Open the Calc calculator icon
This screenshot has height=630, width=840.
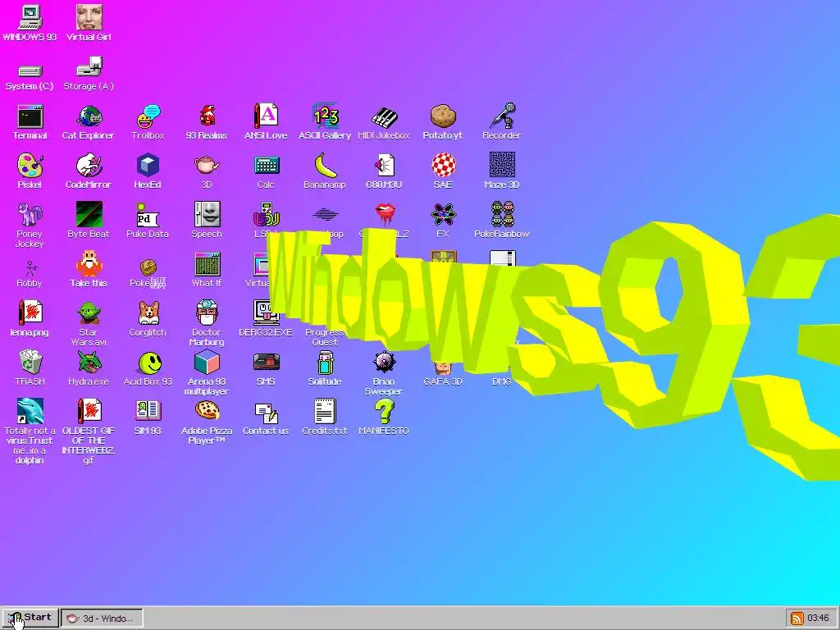coord(266,166)
